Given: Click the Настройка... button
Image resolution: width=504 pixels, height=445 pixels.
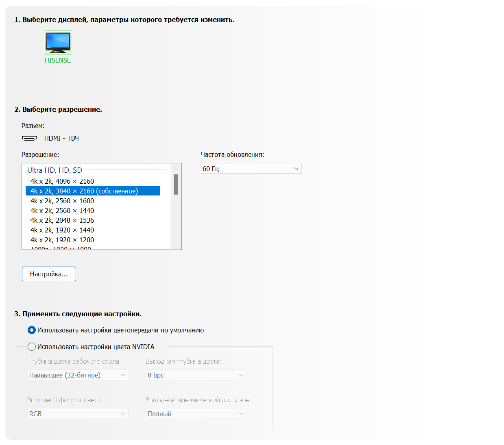Looking at the screenshot, I should (49, 274).
